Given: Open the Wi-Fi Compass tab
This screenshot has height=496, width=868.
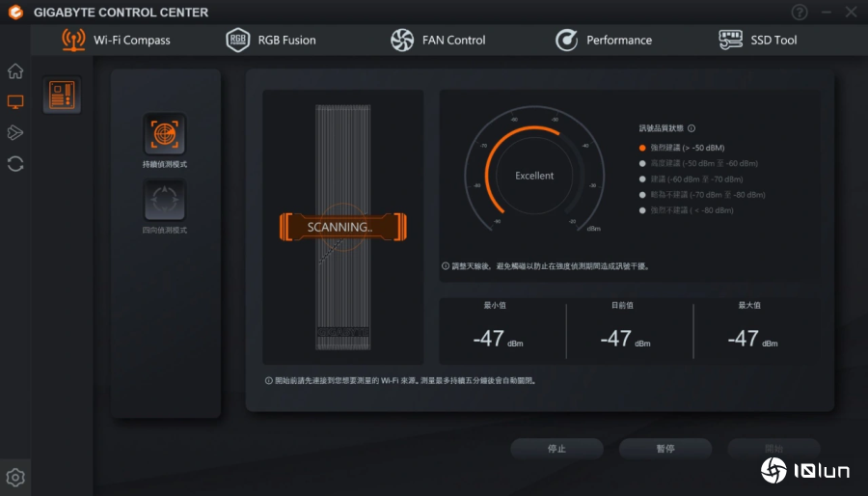Looking at the screenshot, I should click(115, 40).
